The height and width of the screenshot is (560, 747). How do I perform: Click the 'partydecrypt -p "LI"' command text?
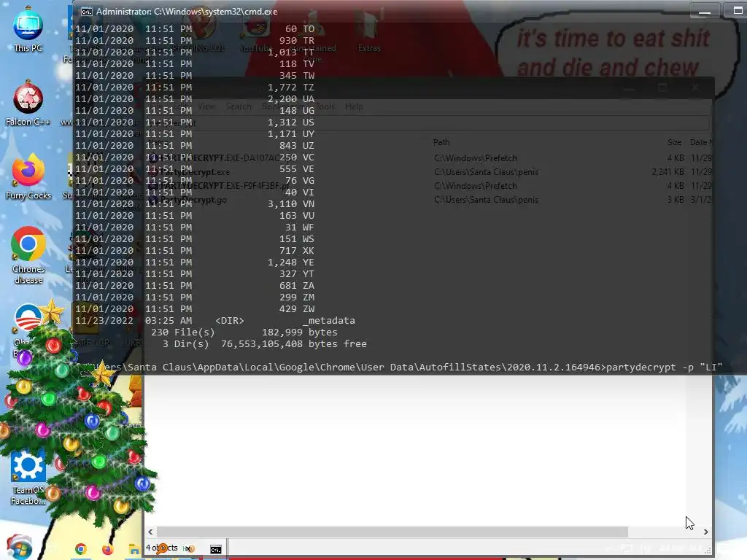point(665,367)
